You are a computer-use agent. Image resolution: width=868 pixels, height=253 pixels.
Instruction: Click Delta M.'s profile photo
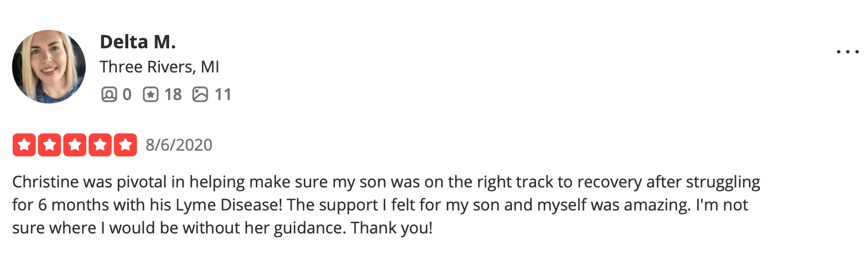point(49,67)
